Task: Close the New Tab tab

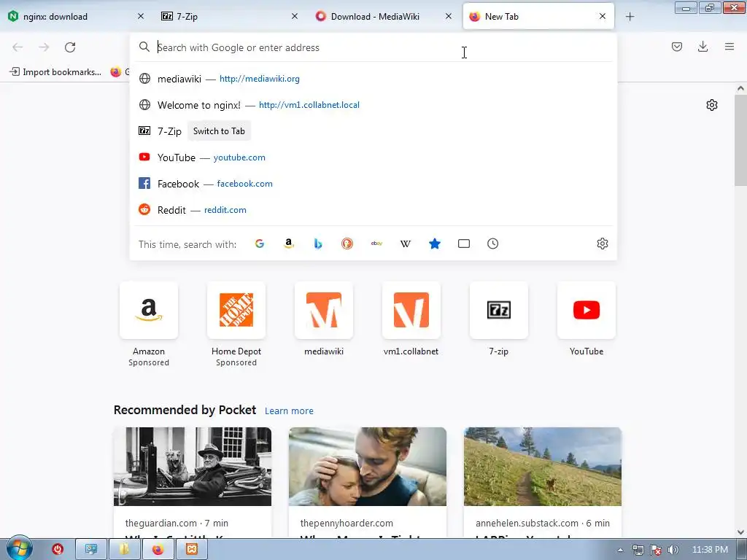Action: (602, 16)
